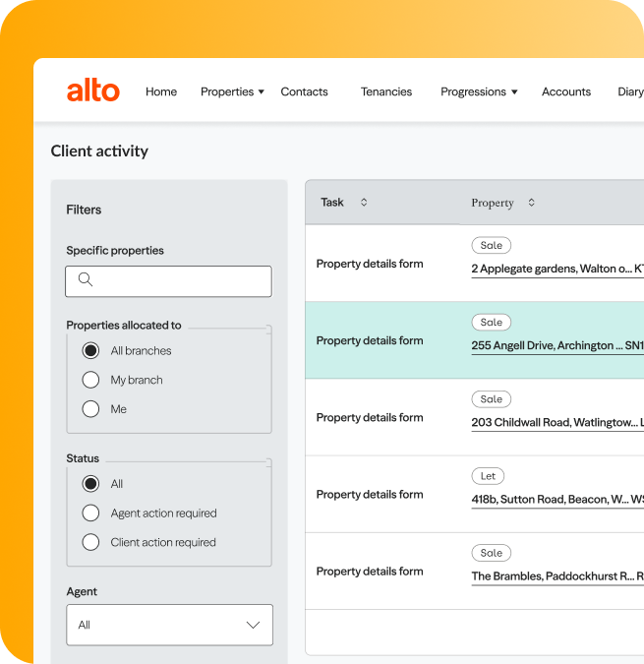This screenshot has width=644, height=664.
Task: Click the search magnifier icon in Specific properties
Action: 86,280
